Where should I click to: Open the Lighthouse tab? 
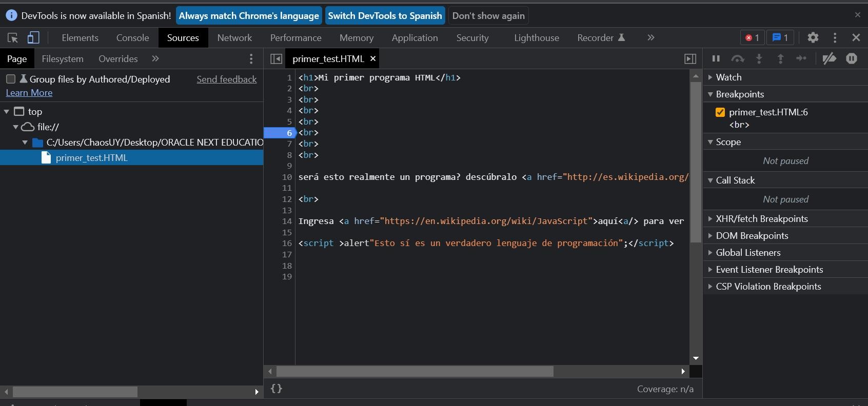(537, 37)
